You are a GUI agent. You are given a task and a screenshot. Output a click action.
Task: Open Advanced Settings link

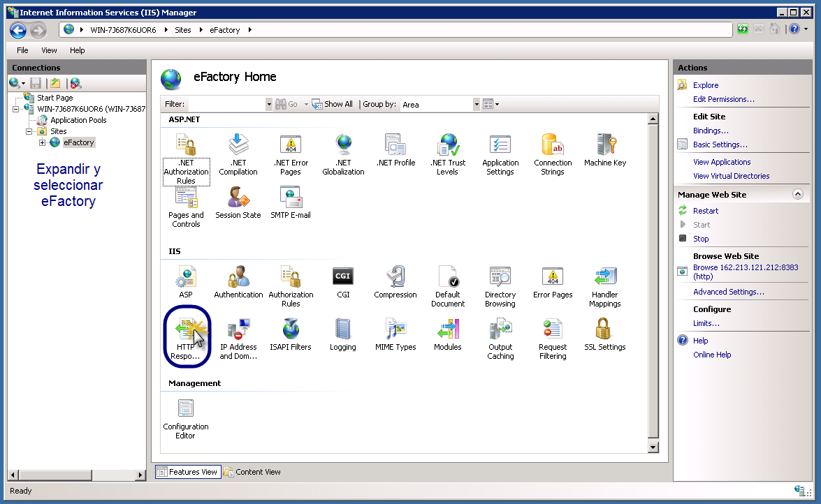coord(728,292)
